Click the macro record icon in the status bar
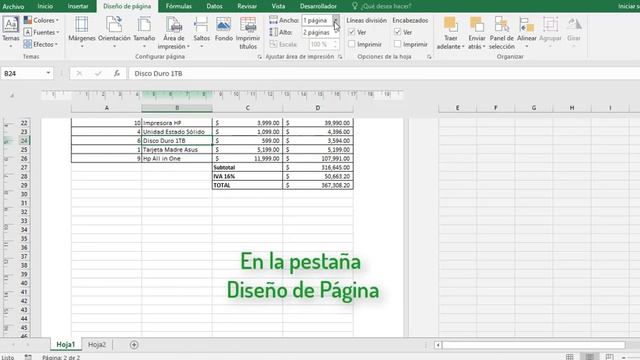 [x=28, y=357]
